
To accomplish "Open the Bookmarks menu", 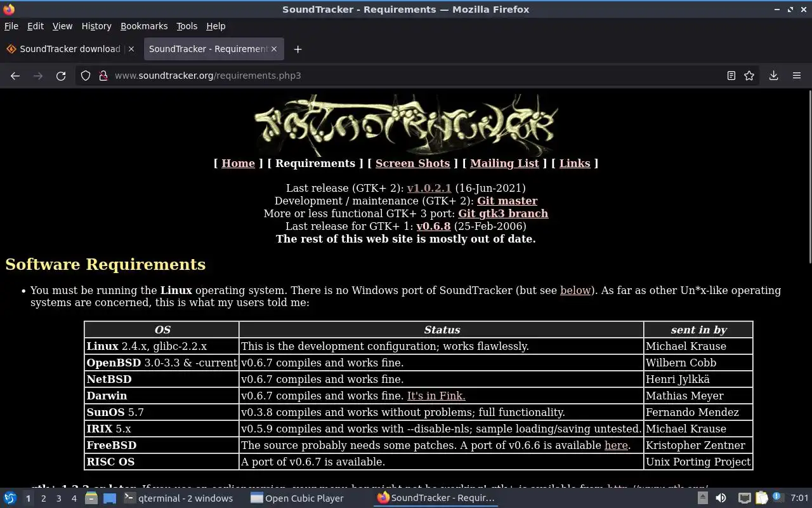I will click(x=144, y=26).
